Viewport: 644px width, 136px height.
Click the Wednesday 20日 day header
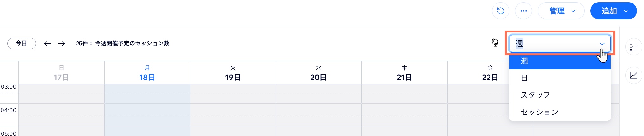[319, 73]
